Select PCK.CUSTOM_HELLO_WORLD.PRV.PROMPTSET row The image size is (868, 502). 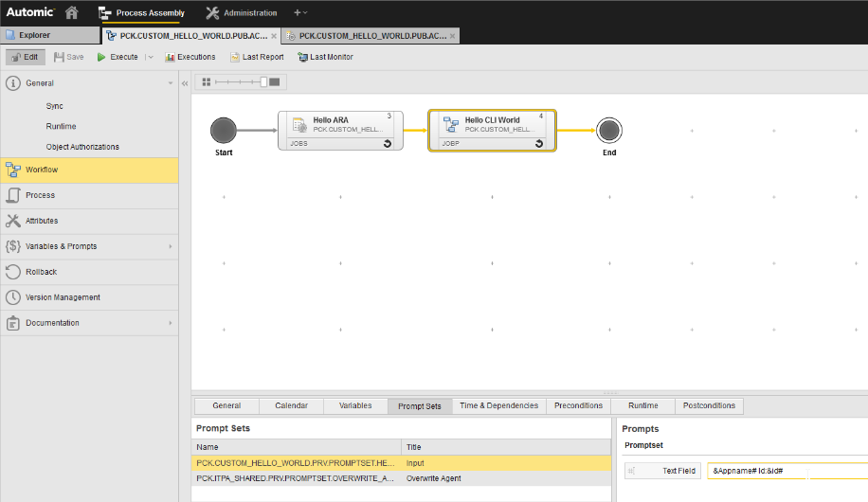(x=402, y=463)
